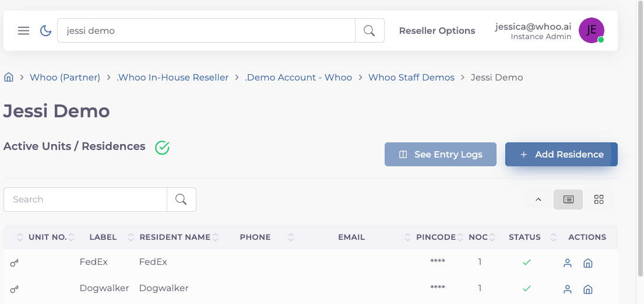Open Whoo (Partner) breadcrumb link
This screenshot has height=304, width=644.
[x=65, y=78]
